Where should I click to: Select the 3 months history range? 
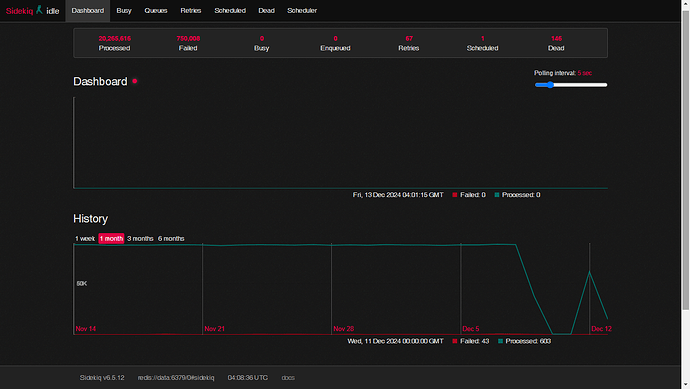point(140,239)
